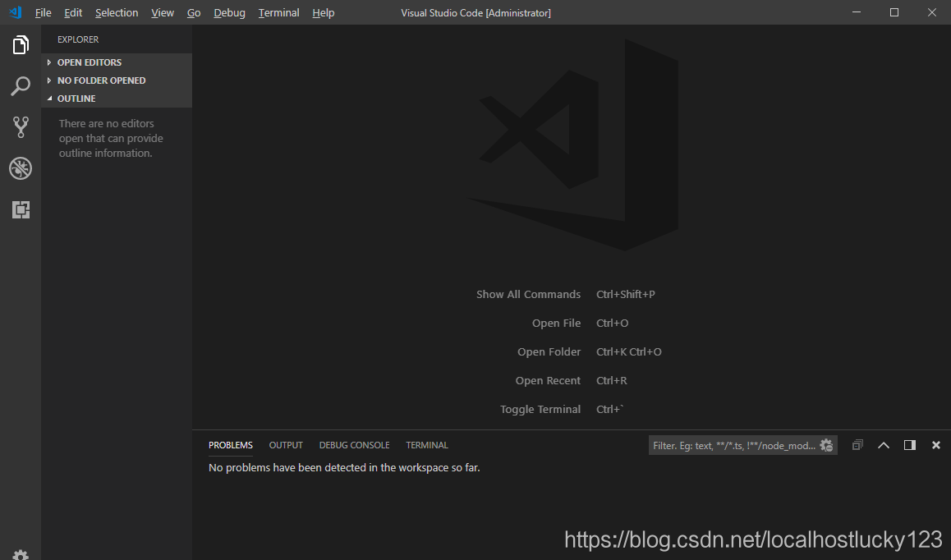Open the Help menu
The width and height of the screenshot is (951, 560).
point(324,13)
